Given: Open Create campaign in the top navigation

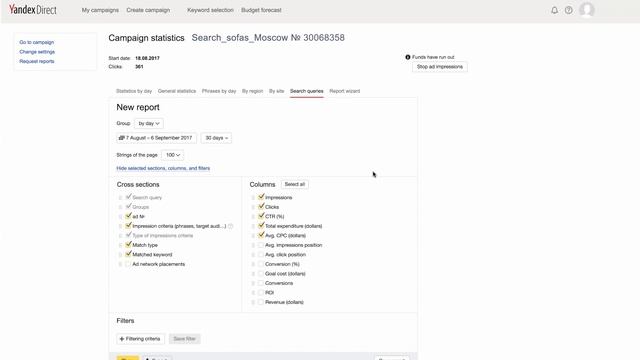Looking at the screenshot, I should point(148,10).
